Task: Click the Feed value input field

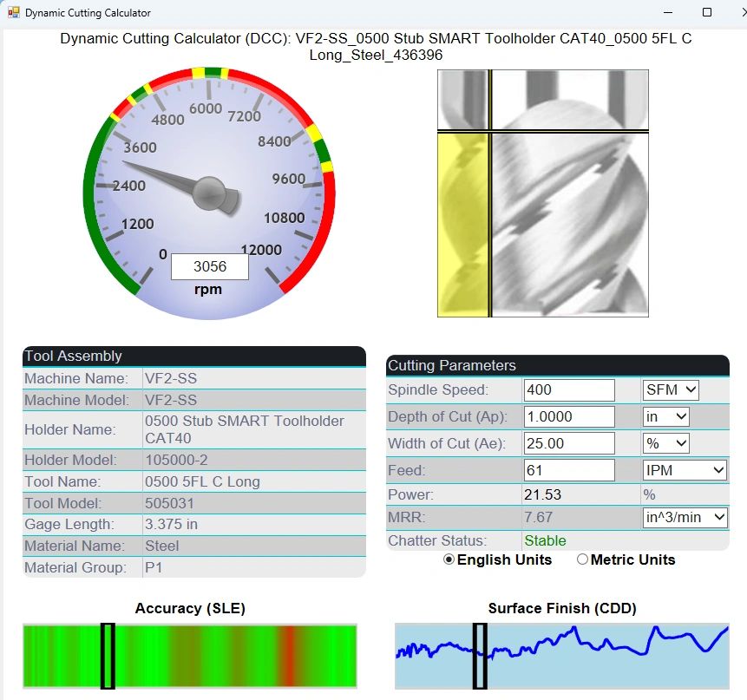Action: pyautogui.click(x=568, y=470)
